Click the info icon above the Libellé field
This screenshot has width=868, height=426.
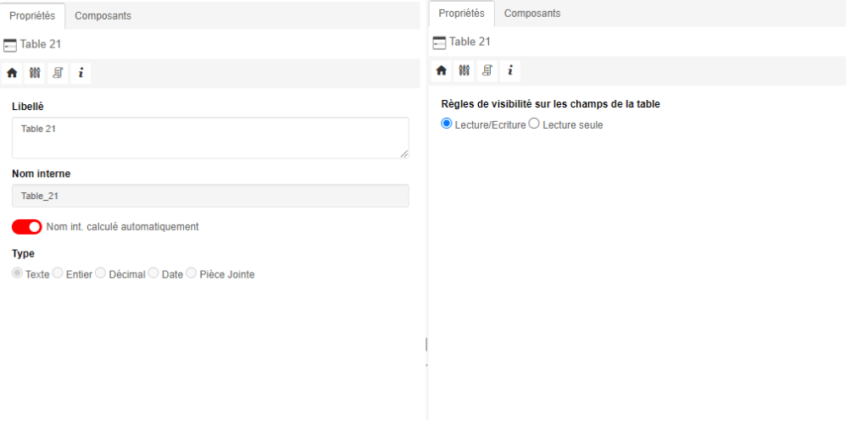point(81,74)
